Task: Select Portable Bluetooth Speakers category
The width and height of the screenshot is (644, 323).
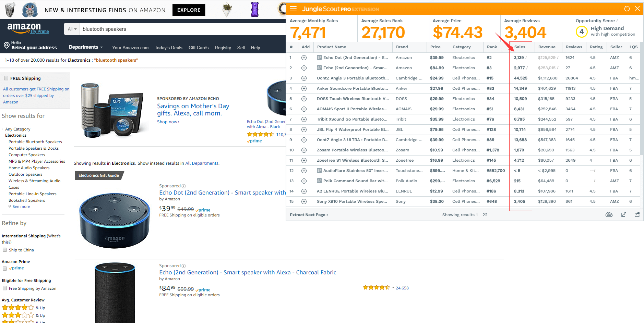Action: pos(35,142)
